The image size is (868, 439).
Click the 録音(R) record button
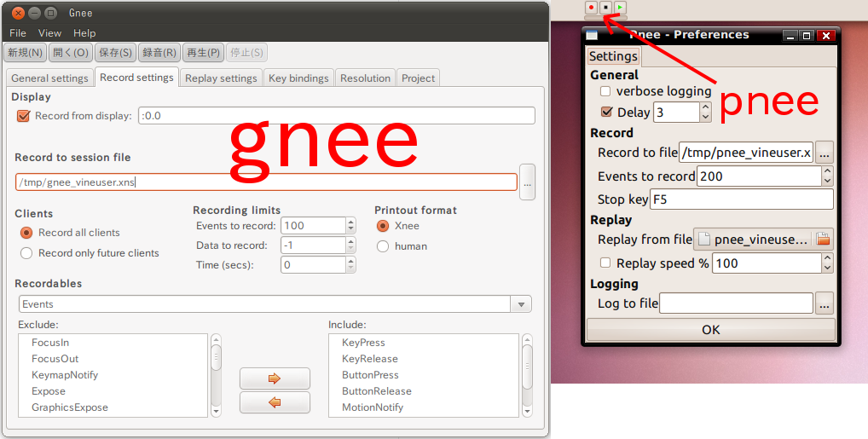click(159, 53)
